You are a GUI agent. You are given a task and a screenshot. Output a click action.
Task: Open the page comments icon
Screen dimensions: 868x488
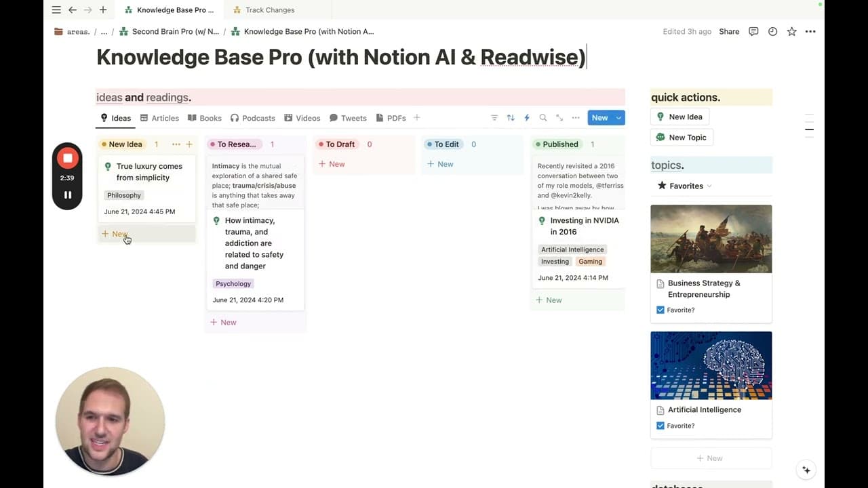coord(753,31)
